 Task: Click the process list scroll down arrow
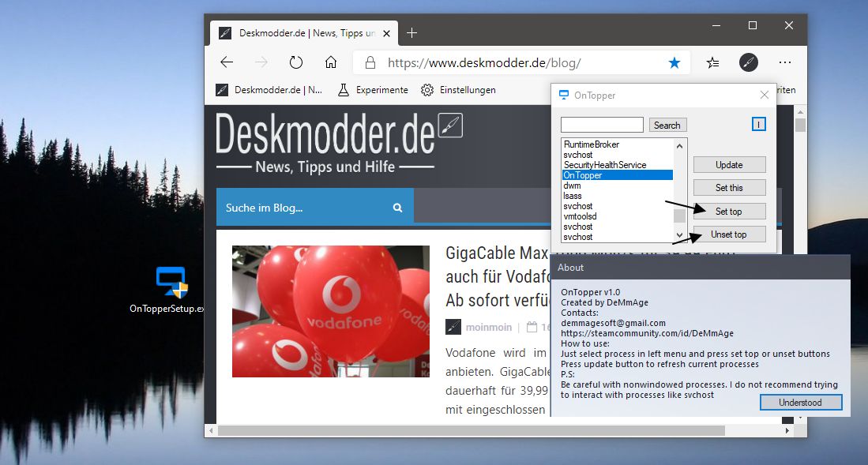[x=680, y=235]
